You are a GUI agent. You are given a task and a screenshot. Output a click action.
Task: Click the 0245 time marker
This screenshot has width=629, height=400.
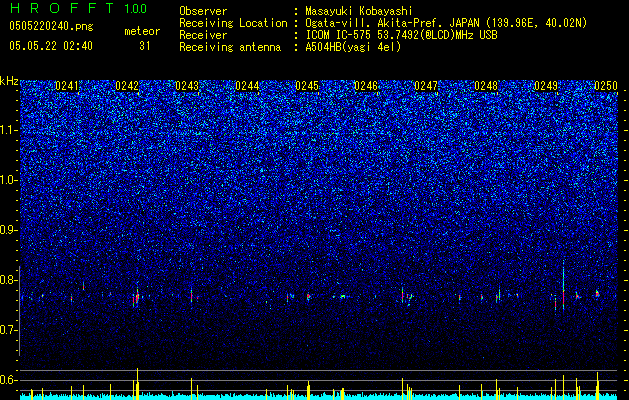click(307, 86)
